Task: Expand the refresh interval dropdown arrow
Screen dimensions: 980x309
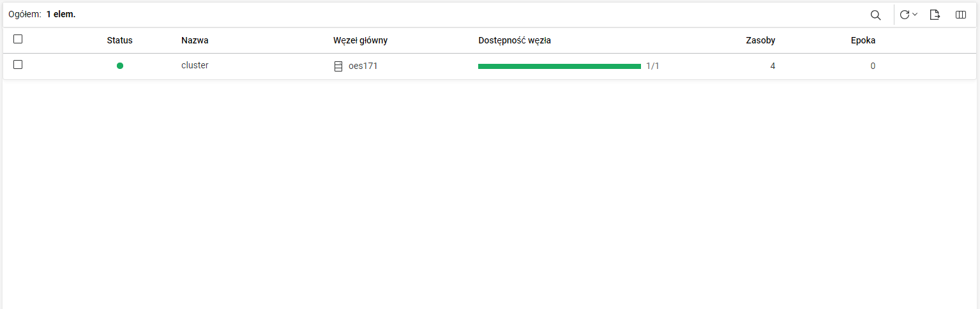Action: pos(915,15)
